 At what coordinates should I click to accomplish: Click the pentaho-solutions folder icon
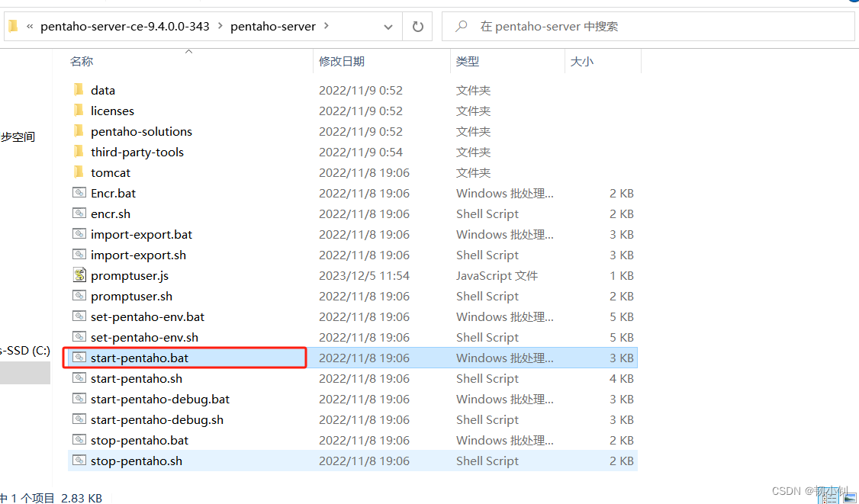click(x=79, y=131)
